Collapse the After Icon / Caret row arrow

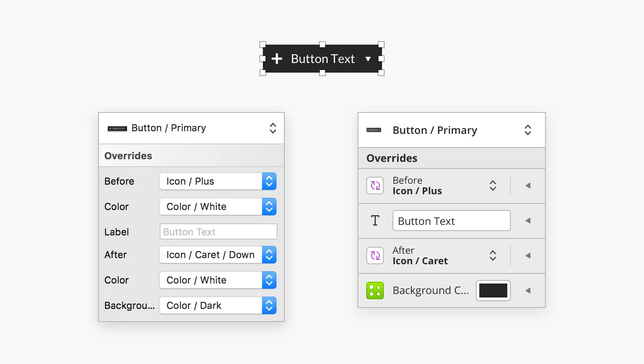(x=528, y=255)
